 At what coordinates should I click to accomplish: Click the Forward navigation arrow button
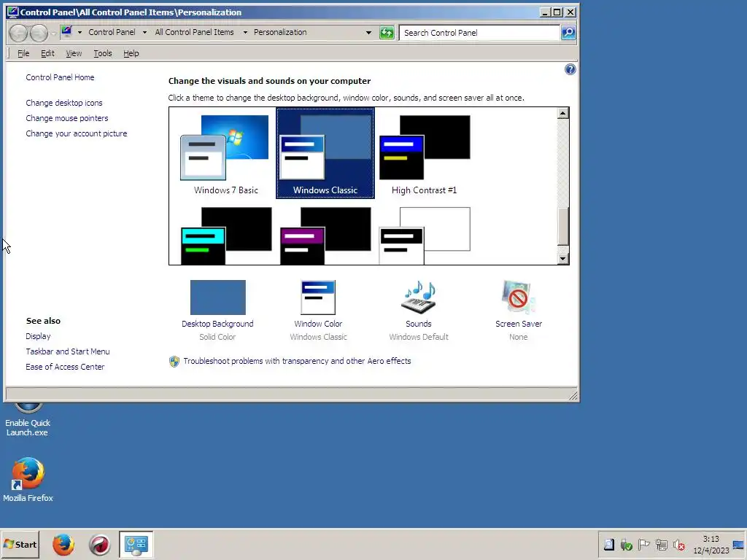pos(39,33)
